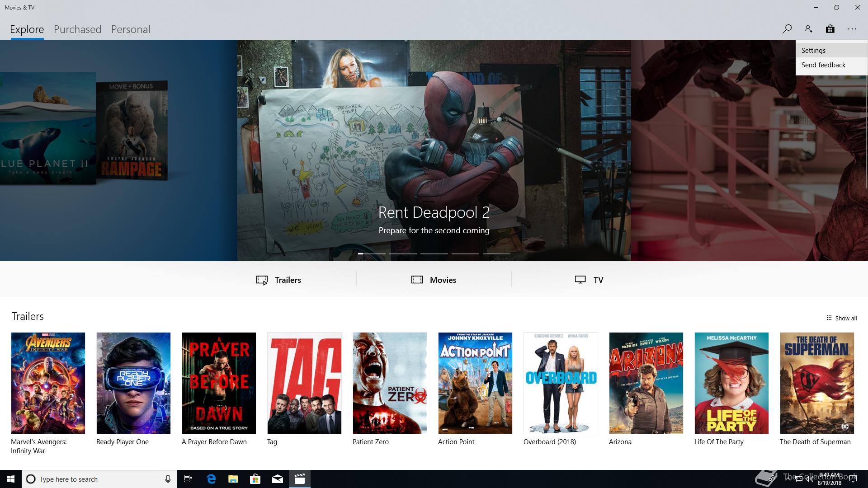The width and height of the screenshot is (868, 488).
Task: Click the Cortana search box
Action: pos(99,479)
